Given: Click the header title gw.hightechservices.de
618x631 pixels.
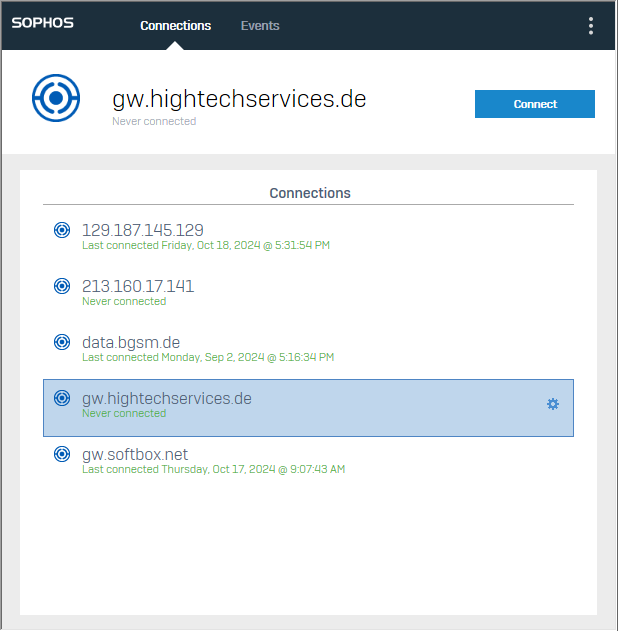Looking at the screenshot, I should tap(239, 99).
